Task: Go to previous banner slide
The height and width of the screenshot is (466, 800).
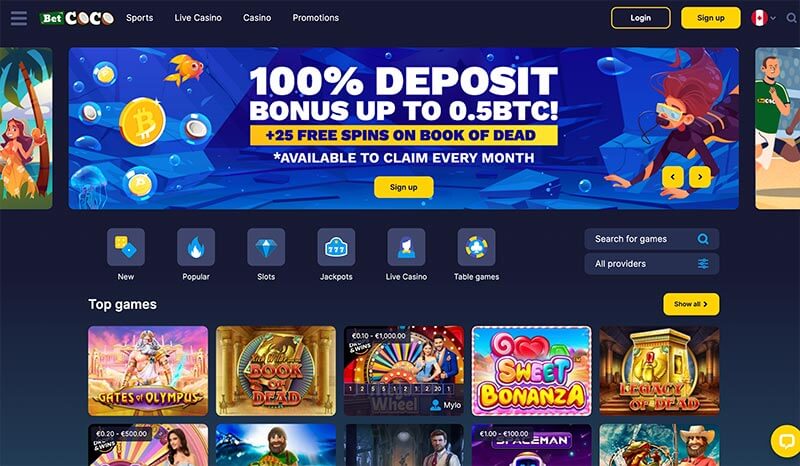Action: tap(673, 177)
